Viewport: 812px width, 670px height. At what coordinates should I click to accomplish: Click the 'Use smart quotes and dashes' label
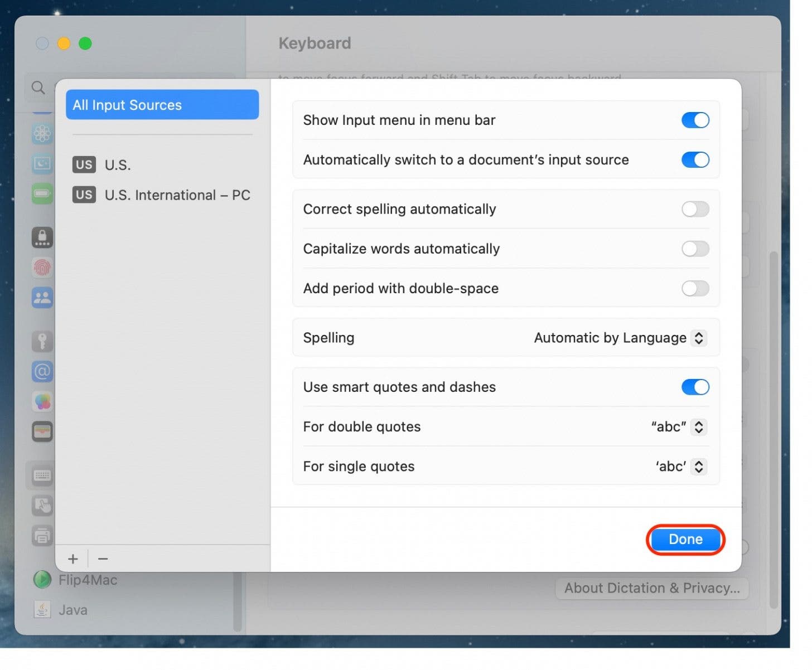(x=399, y=387)
